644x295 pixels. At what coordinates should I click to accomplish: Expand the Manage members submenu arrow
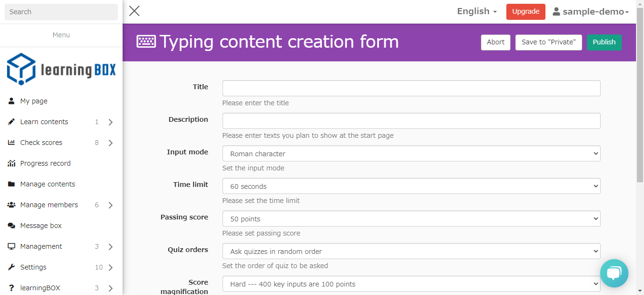(x=110, y=205)
